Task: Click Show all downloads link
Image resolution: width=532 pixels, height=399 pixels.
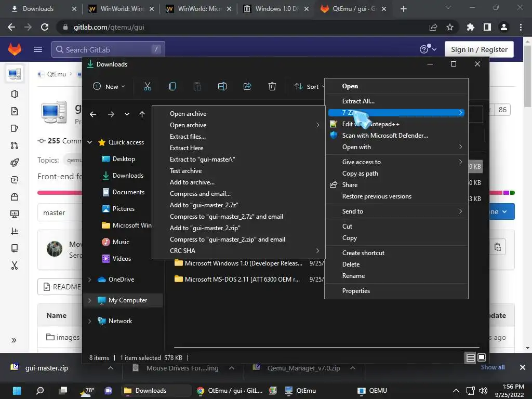Action: 493,367
